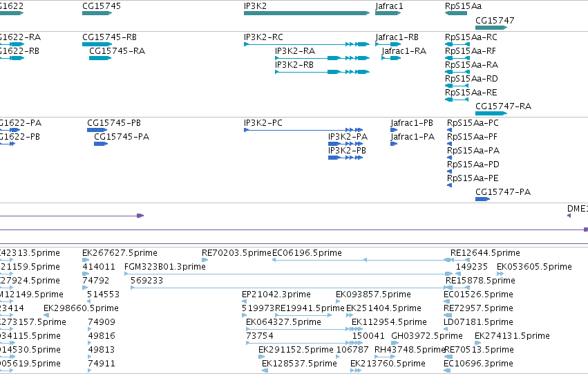This screenshot has height=374, width=588.
Task: Click EST RE15878.5prime
Action: [480, 281]
